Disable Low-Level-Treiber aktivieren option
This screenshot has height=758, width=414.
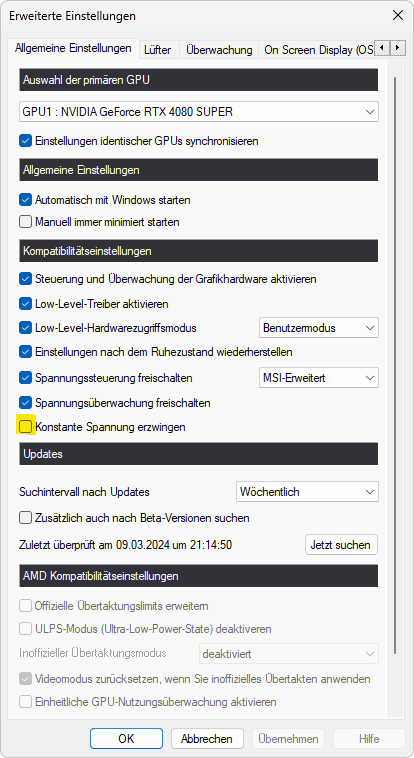(x=25, y=304)
